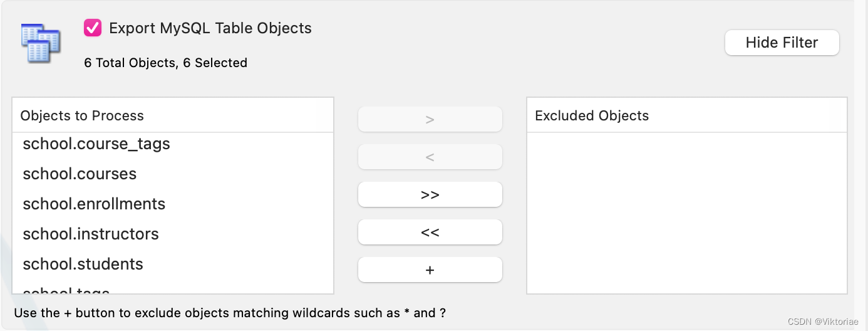Select school.course_tags in the list

pyautogui.click(x=173, y=144)
